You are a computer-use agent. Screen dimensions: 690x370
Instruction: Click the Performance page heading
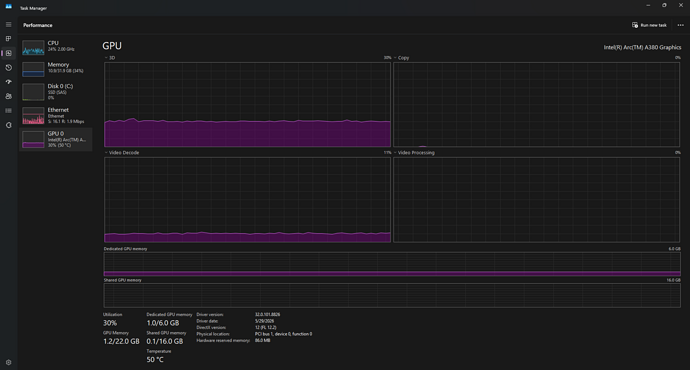pyautogui.click(x=38, y=26)
